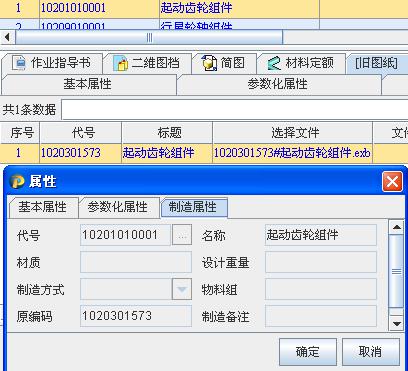Cancel with the 取消 button
The height and width of the screenshot is (371, 408).
click(371, 352)
